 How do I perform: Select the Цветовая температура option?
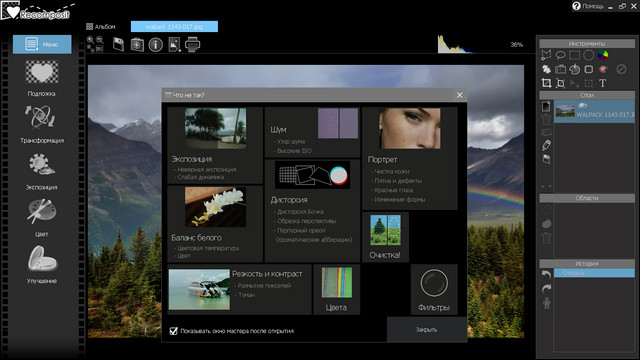(x=208, y=248)
